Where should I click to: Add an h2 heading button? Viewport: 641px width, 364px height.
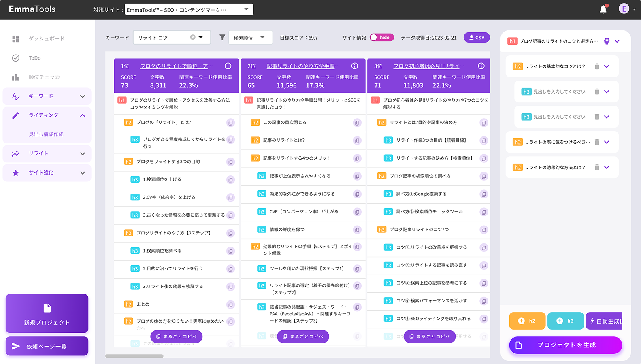(x=527, y=321)
